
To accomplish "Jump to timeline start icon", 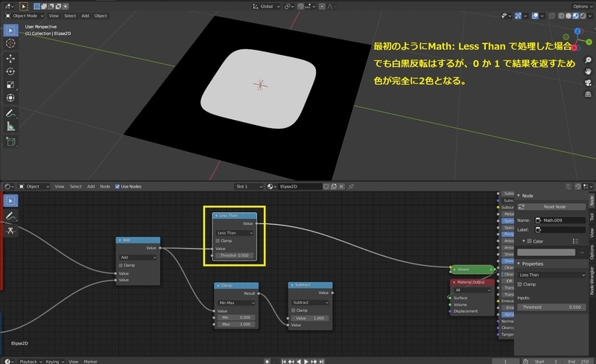I will click(284, 361).
